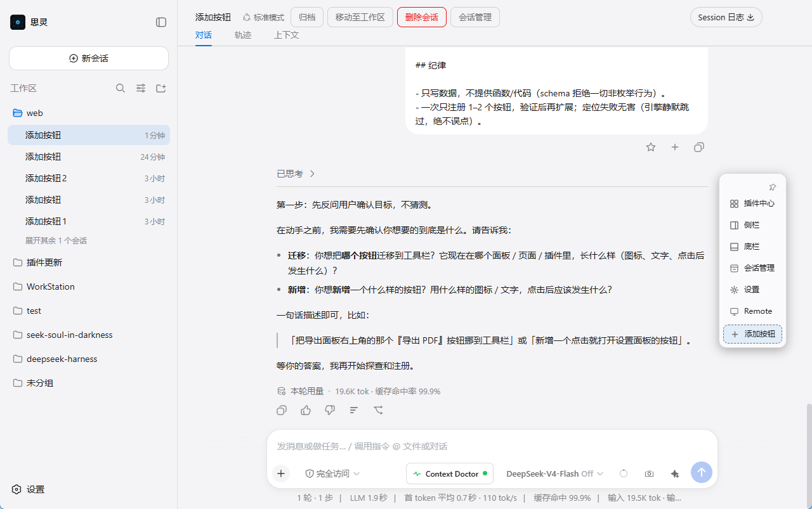The image size is (812, 509).
Task: Thumbs down the assistant reply
Action: pos(330,410)
